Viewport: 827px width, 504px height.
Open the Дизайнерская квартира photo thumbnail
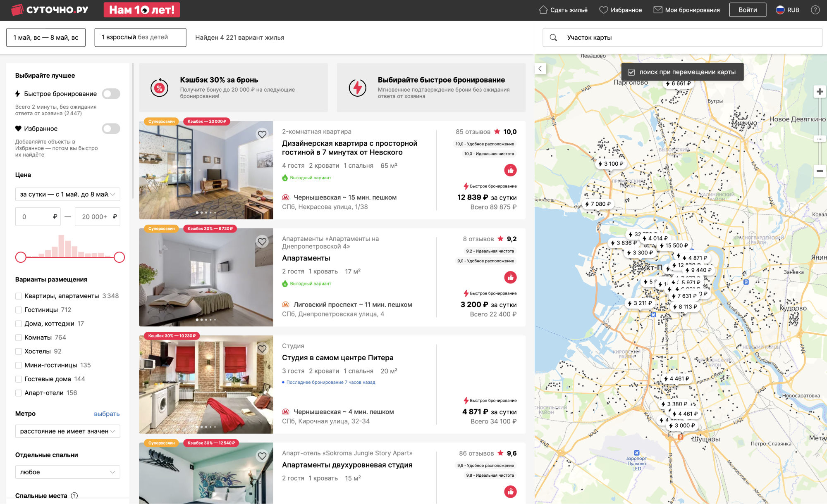206,170
